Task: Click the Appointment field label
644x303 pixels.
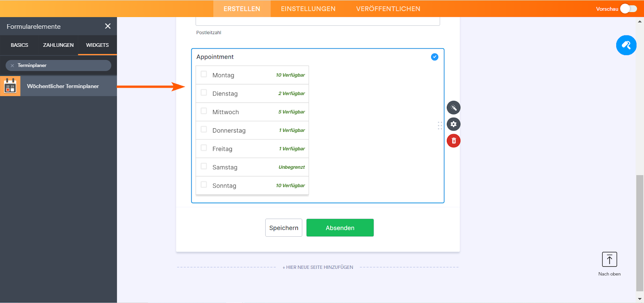Action: (215, 57)
